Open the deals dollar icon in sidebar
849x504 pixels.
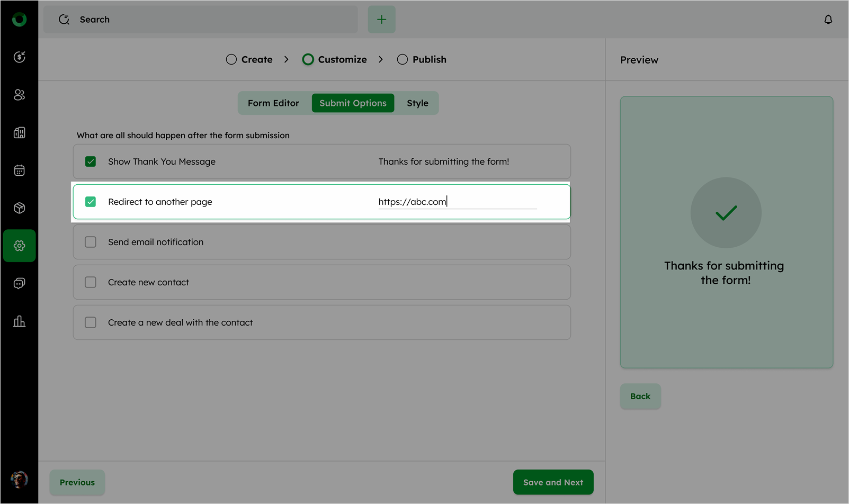[x=20, y=57]
